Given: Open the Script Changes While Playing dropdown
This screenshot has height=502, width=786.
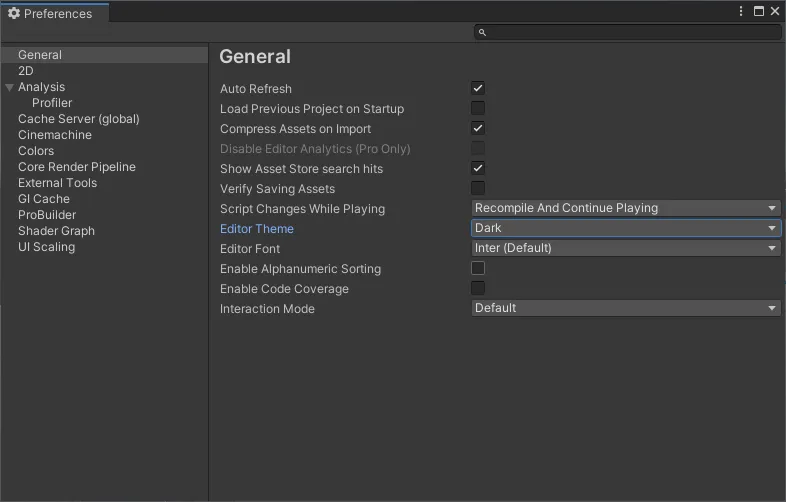Looking at the screenshot, I should point(626,208).
